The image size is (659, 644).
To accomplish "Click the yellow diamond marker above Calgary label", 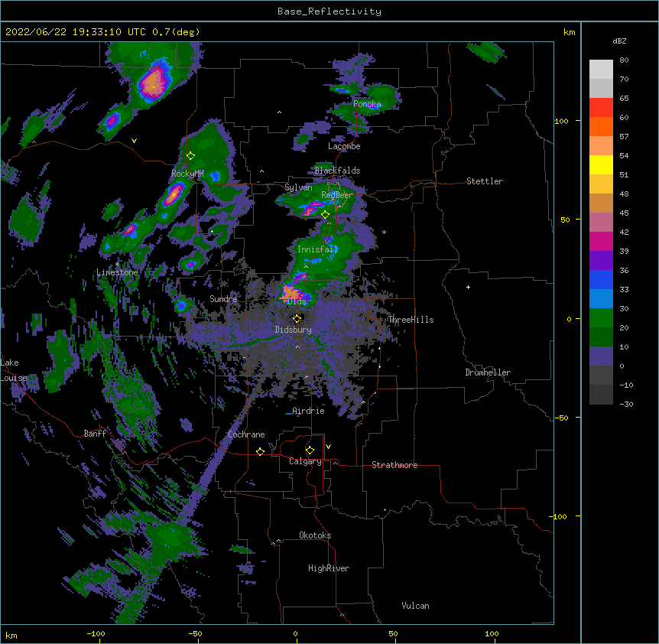I will tap(310, 450).
